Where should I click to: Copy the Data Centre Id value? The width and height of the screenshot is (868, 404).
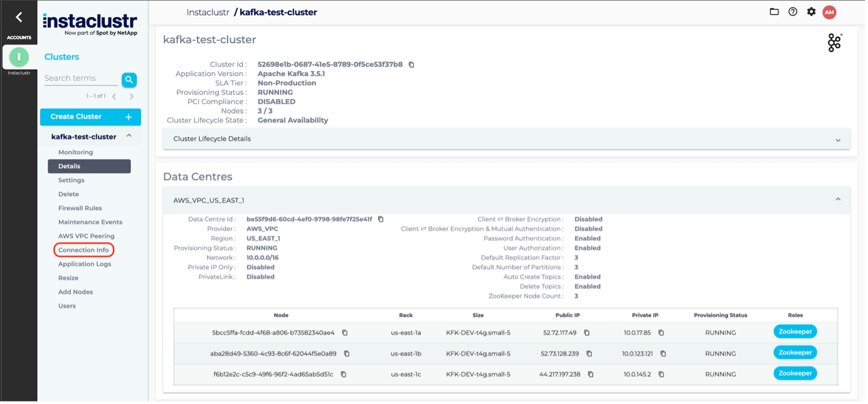[381, 220]
